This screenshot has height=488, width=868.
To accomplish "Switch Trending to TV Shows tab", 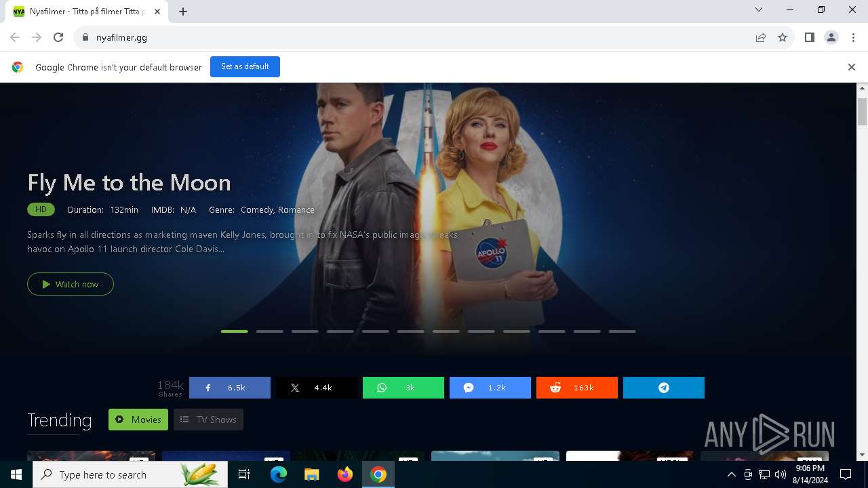I will 208,420.
